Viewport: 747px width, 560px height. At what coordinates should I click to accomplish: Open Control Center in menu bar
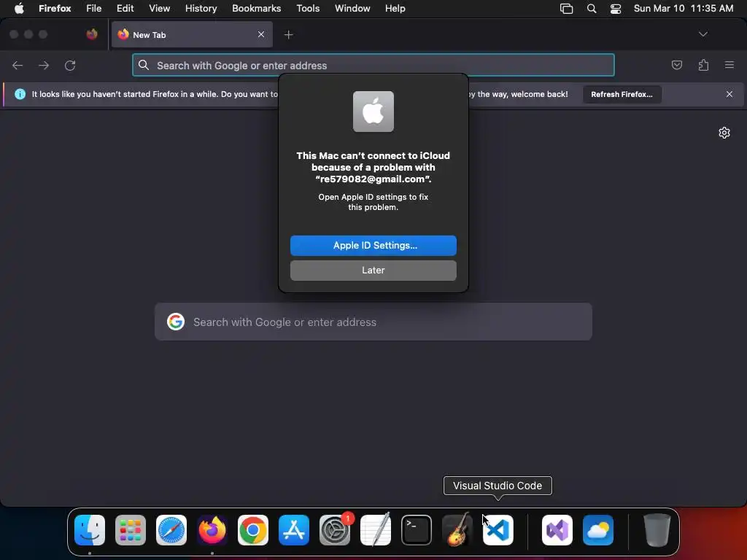coord(616,9)
